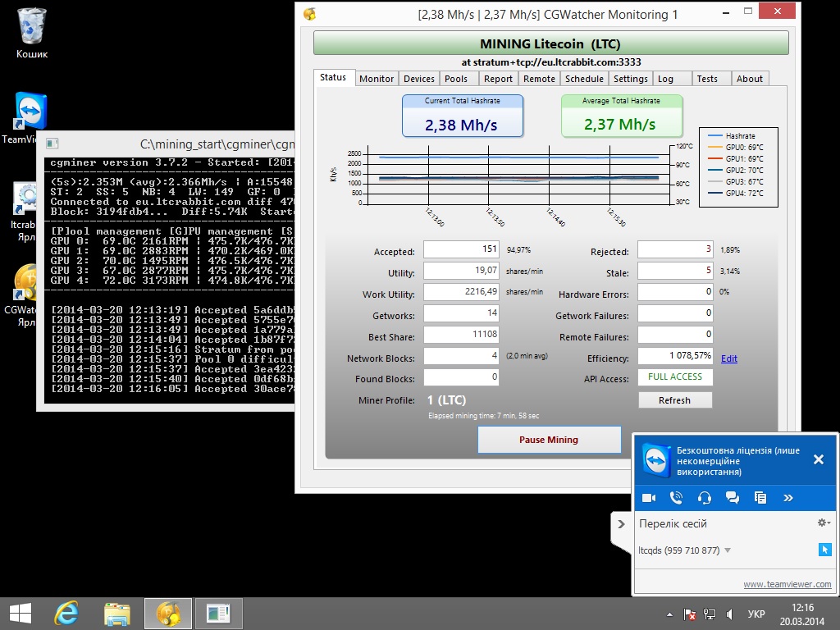
Task: Click the CGWatcher coin icon in the title bar
Action: pyautogui.click(x=309, y=14)
